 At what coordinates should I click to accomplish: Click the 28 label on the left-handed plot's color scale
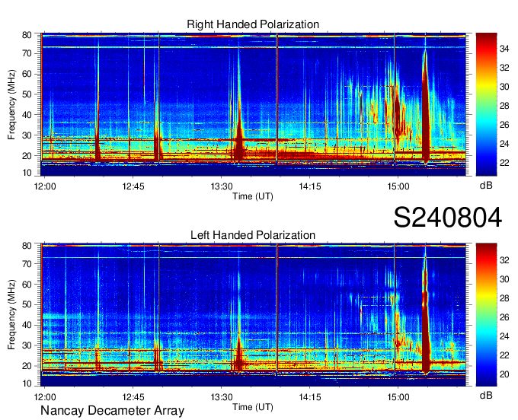504,298
